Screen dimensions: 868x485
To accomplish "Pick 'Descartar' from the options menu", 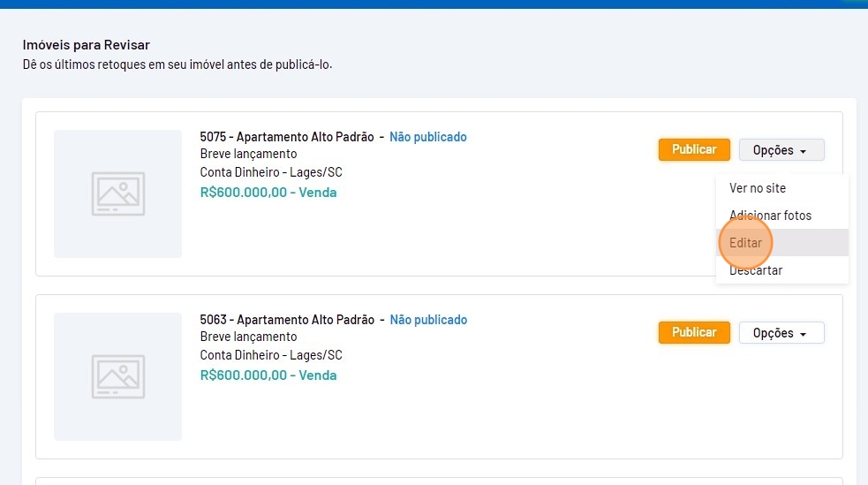I will coord(756,270).
